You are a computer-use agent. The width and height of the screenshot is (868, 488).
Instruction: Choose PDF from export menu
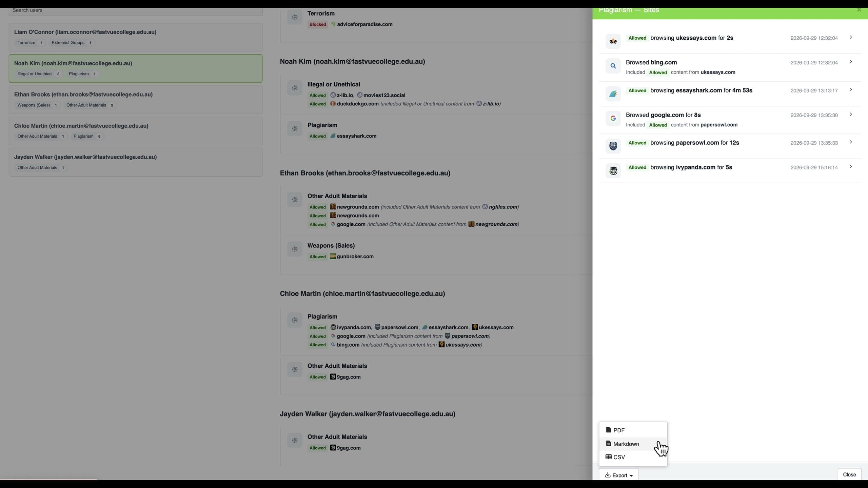[x=633, y=430]
